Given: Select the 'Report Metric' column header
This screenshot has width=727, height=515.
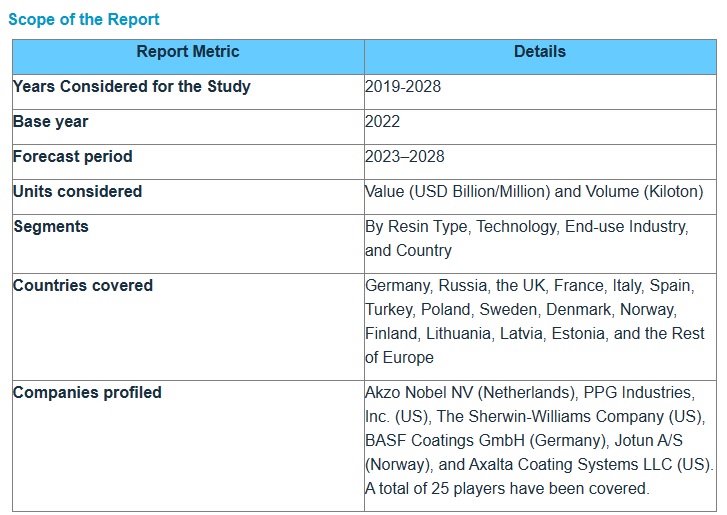Looking at the screenshot, I should coord(188,52).
